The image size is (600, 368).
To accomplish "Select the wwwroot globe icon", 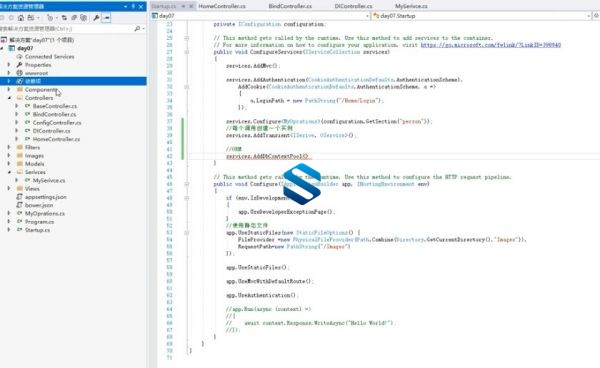I will 20,73.
